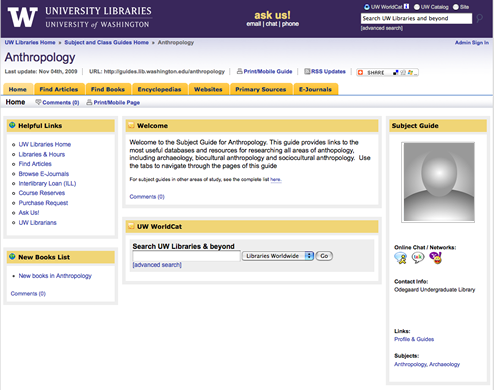Open the Encyclopedias tab

pyautogui.click(x=159, y=89)
